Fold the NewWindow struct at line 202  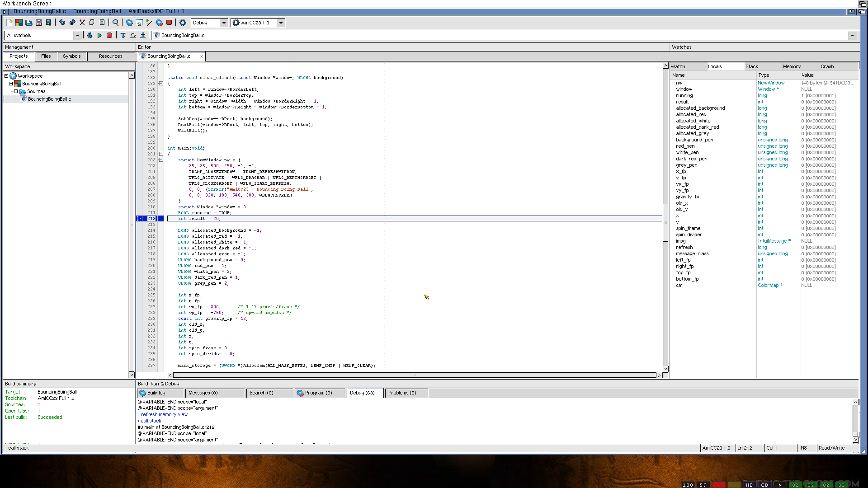(x=161, y=160)
